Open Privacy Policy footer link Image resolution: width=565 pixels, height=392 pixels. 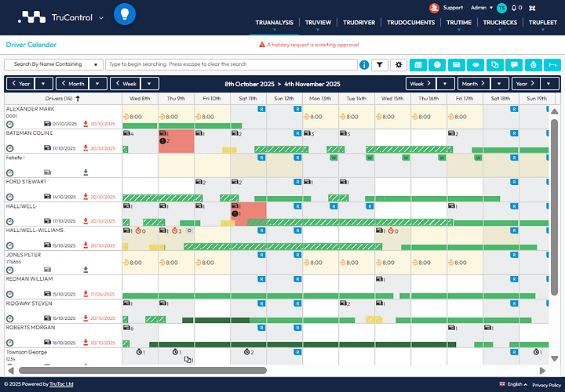547,385
